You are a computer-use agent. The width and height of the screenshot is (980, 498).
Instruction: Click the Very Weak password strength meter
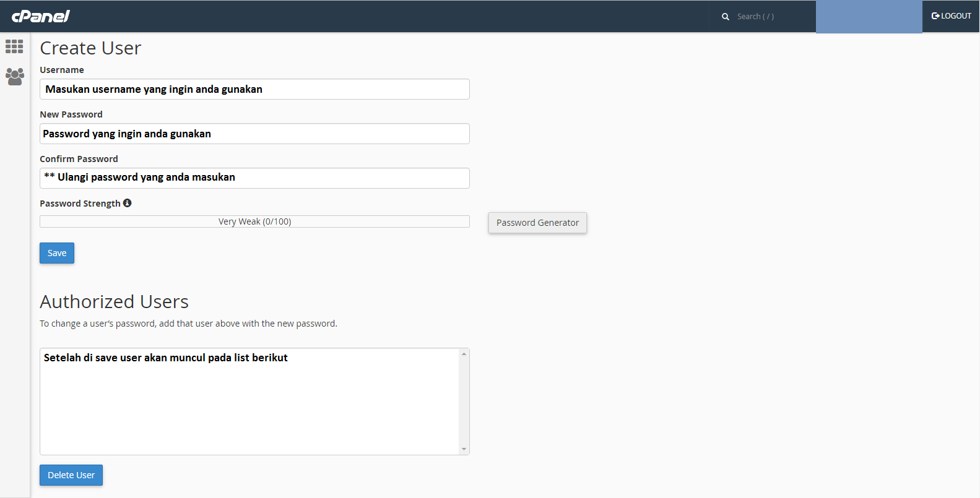click(254, 221)
